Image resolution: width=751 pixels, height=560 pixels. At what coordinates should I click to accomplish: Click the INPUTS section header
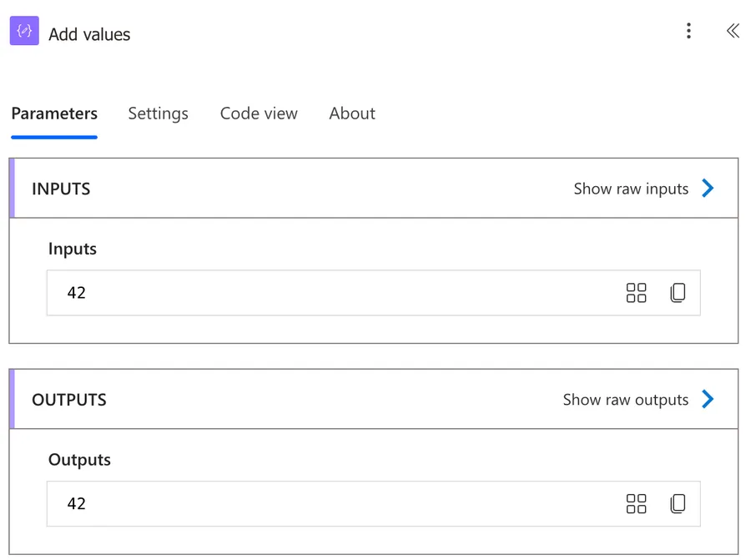click(61, 189)
